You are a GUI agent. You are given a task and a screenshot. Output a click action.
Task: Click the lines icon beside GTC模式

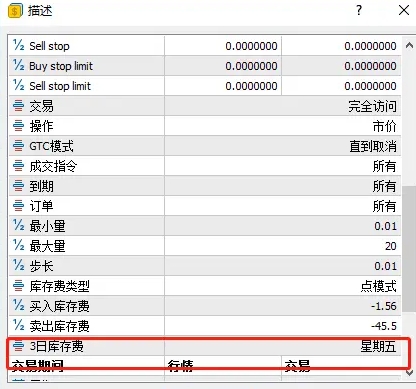pos(18,146)
